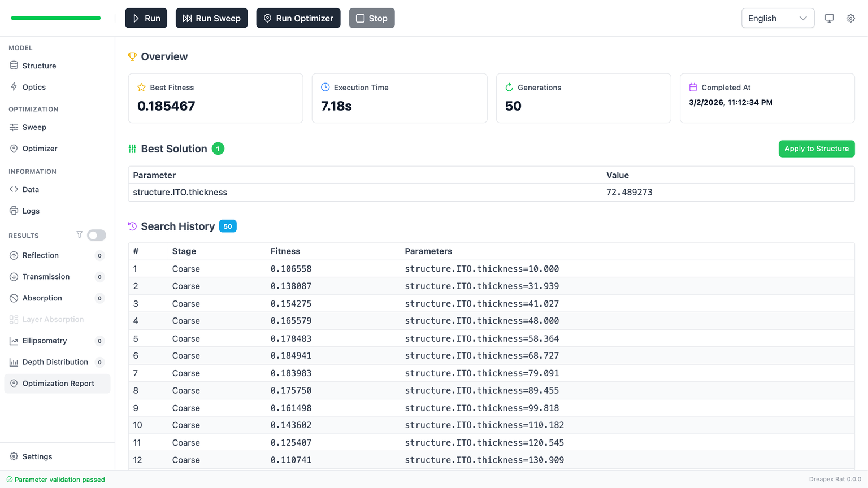Click the filter funnel icon beside Results
The width and height of the screenshot is (868, 488).
[79, 235]
